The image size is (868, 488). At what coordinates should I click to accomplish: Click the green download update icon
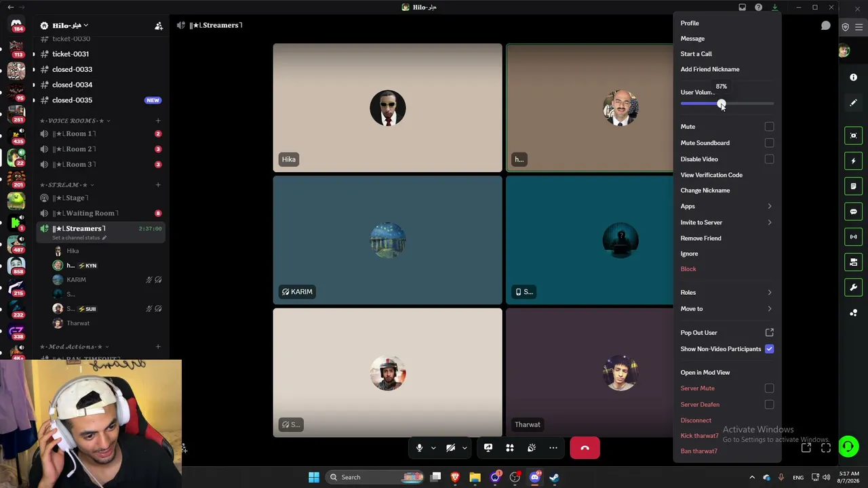coord(774,7)
